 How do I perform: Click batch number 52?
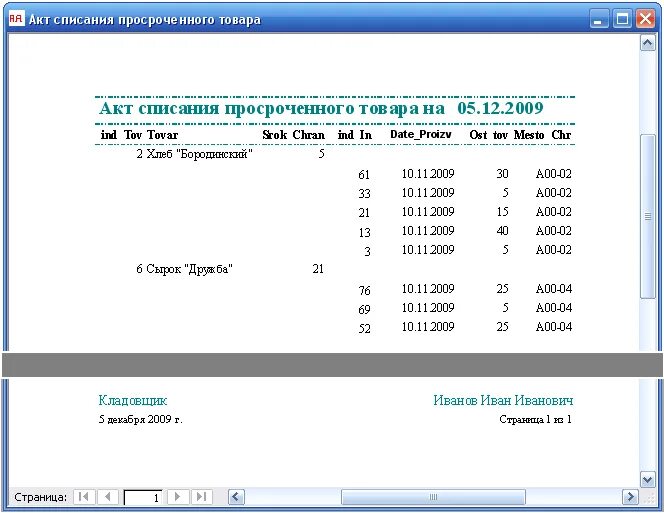(364, 329)
